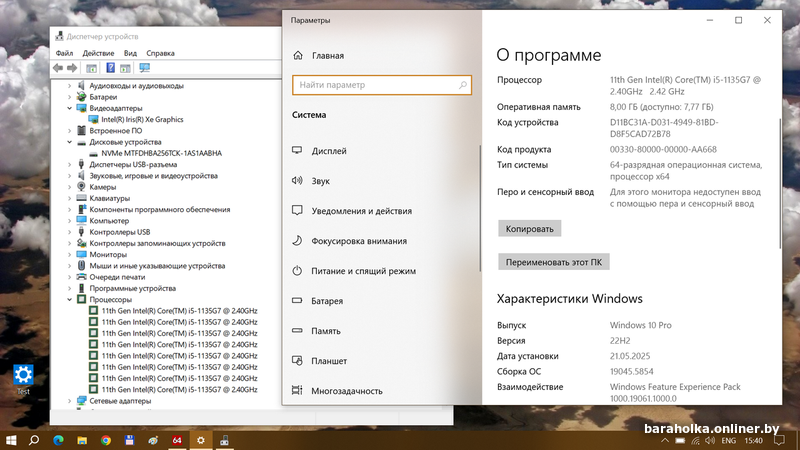Select Компоненты программного обеспечения item
This screenshot has width=800, height=450.
click(x=160, y=209)
